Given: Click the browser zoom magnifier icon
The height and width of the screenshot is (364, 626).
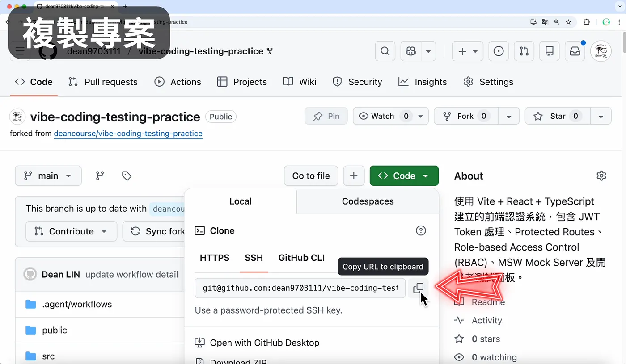Looking at the screenshot, I should (557, 22).
